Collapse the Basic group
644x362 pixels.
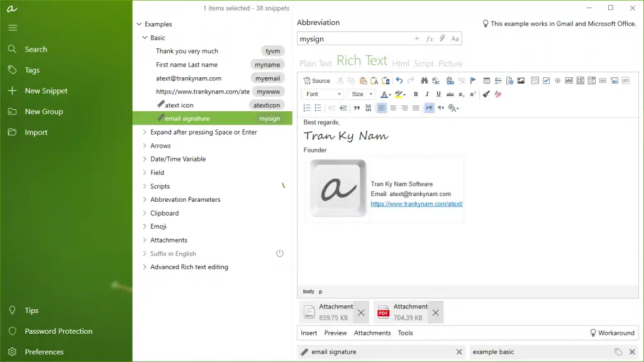[145, 38]
